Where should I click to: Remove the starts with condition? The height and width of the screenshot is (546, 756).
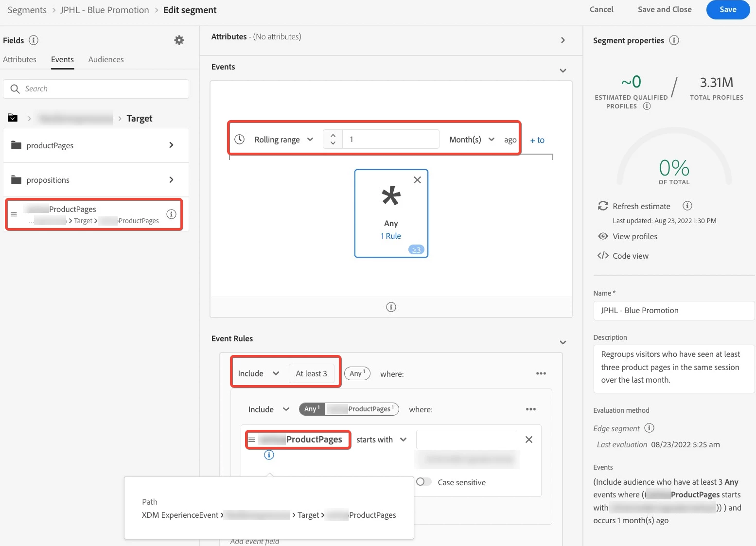[x=529, y=440]
